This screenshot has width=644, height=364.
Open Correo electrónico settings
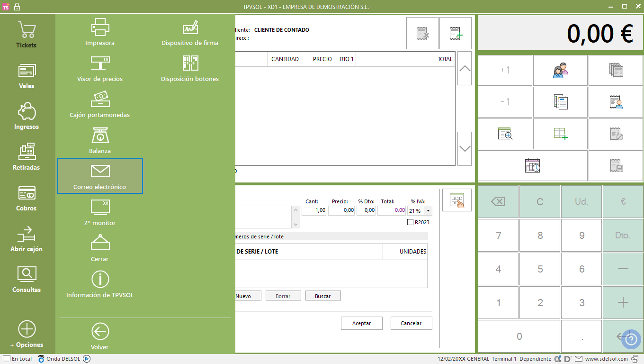[x=100, y=176]
